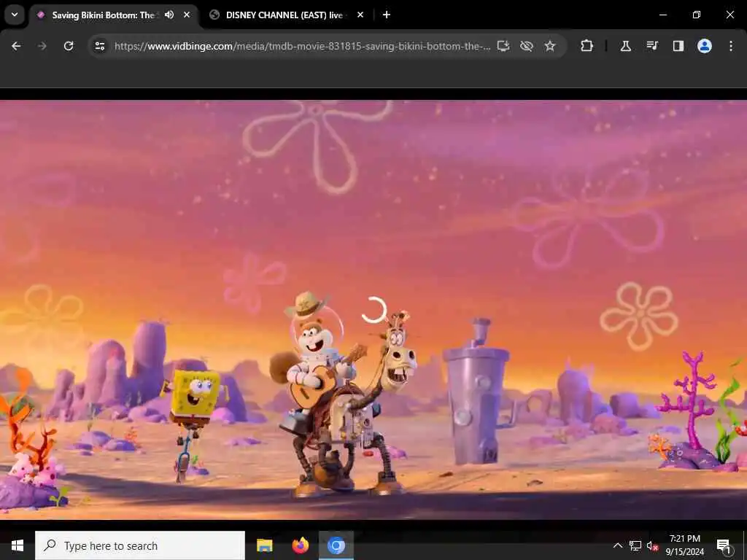Image resolution: width=747 pixels, height=560 pixels.
Task: Go back to the previous page
Action: pos(16,46)
